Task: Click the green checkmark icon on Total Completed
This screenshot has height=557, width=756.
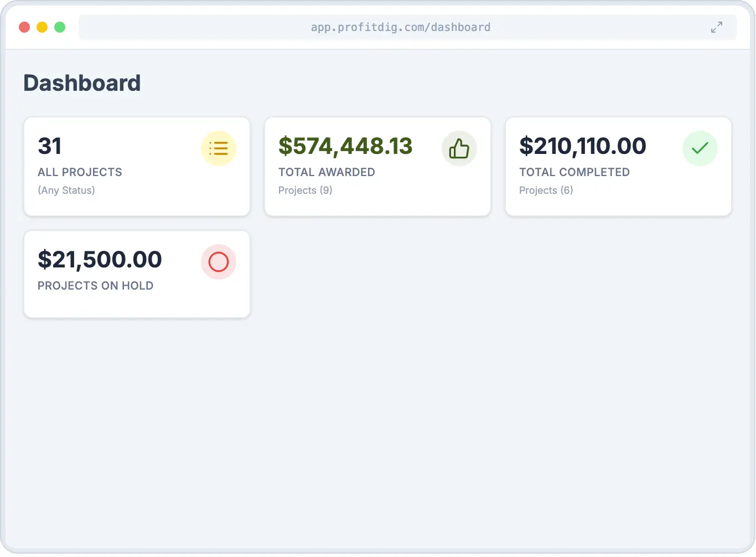Action: click(700, 148)
